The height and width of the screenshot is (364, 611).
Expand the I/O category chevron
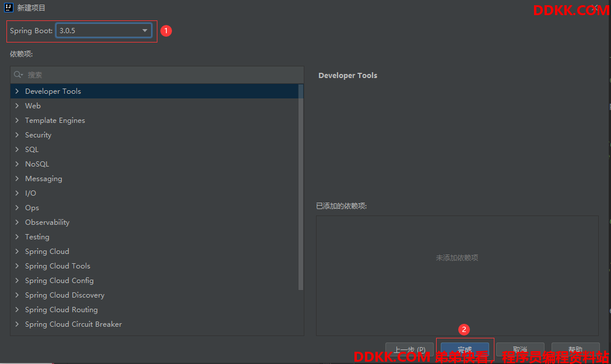click(17, 193)
